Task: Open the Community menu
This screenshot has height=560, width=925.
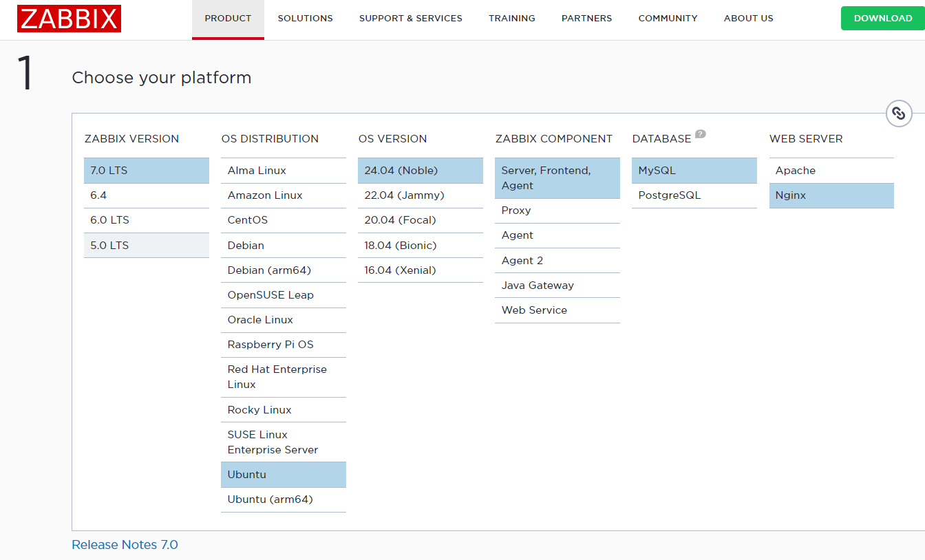Action: pos(668,19)
